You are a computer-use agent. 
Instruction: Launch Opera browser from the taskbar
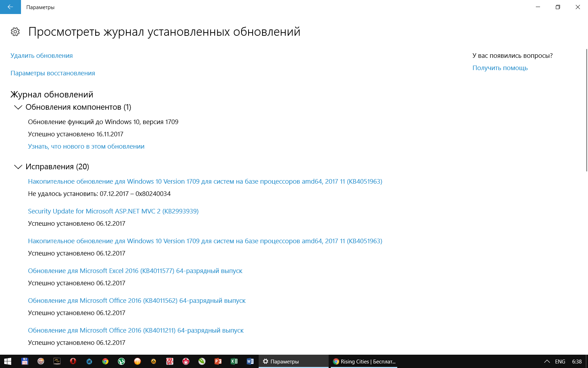[x=73, y=361]
